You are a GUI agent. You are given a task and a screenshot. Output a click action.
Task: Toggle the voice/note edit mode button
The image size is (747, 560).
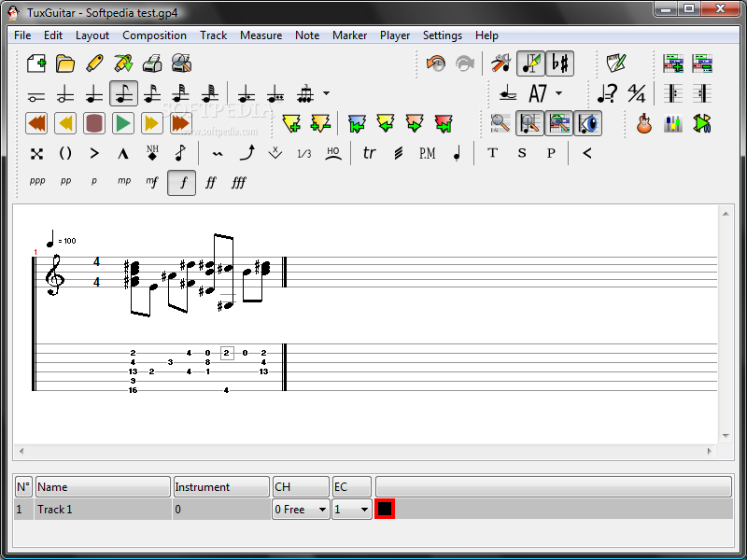tap(530, 63)
